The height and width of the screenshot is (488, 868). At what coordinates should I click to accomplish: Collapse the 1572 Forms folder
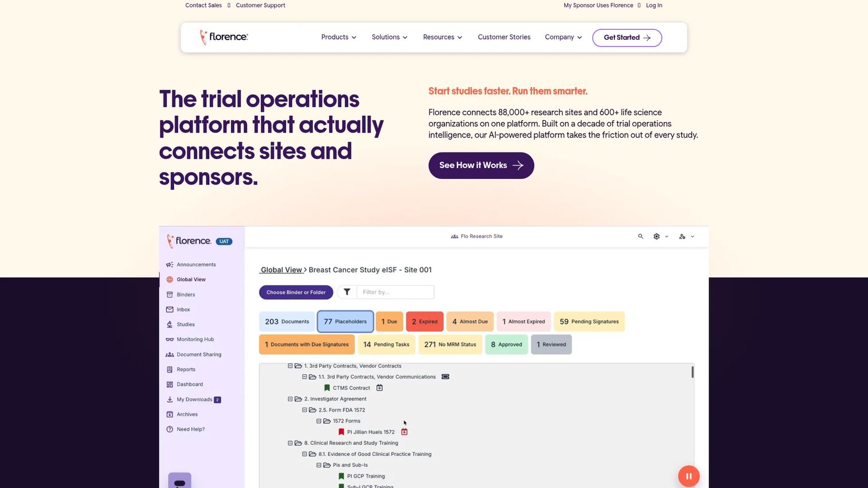pyautogui.click(x=319, y=421)
